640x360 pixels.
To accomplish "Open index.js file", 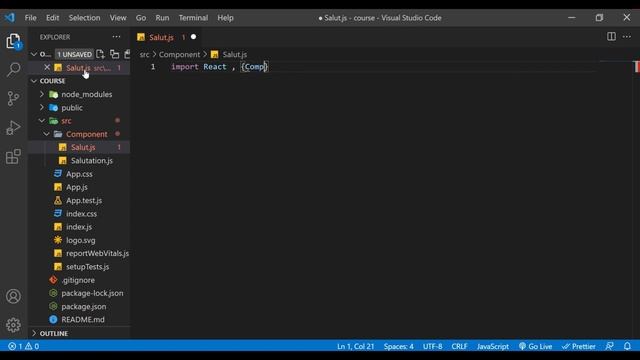I will click(x=80, y=227).
